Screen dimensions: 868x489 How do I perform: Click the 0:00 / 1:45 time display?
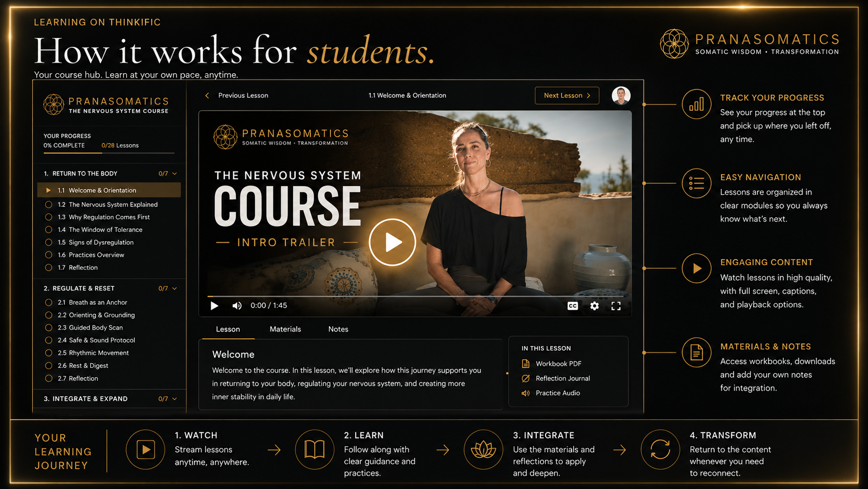(x=268, y=306)
